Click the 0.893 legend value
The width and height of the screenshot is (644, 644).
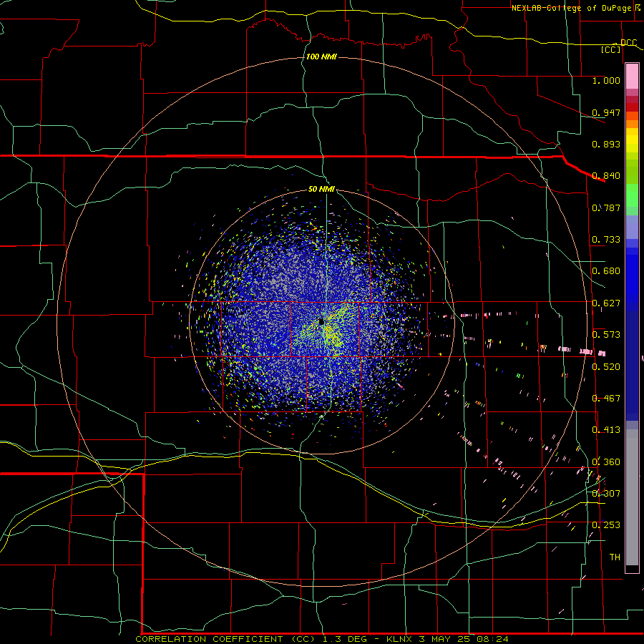tap(606, 144)
